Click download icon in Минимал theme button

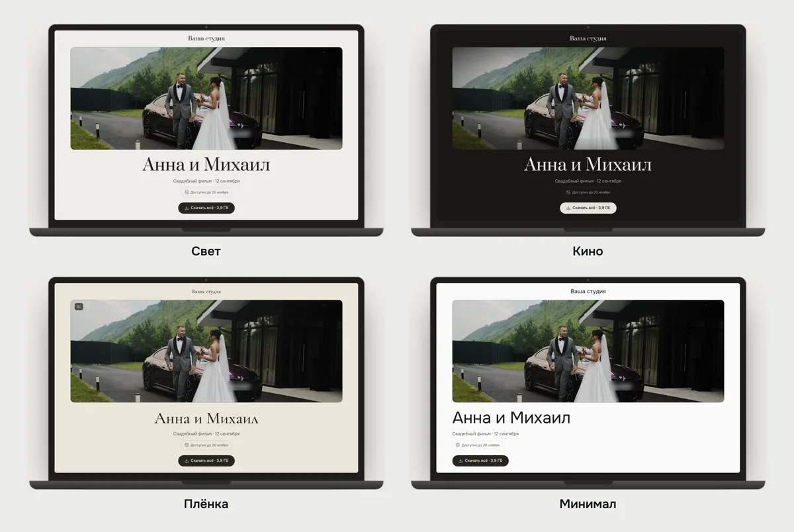pyautogui.click(x=461, y=461)
